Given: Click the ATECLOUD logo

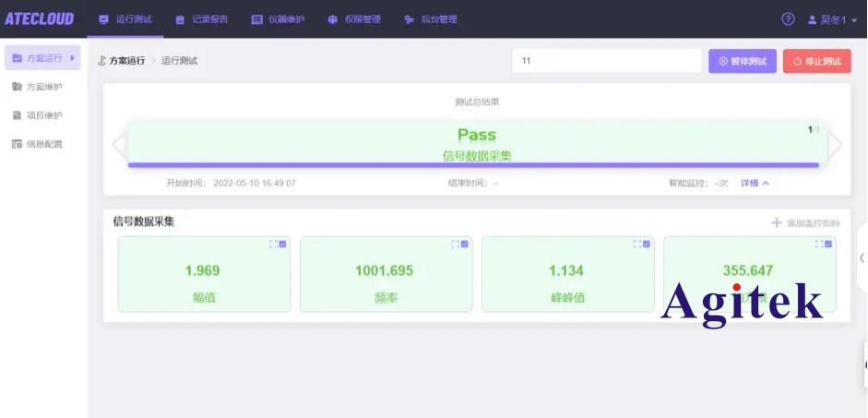Looking at the screenshot, I should 40,19.
